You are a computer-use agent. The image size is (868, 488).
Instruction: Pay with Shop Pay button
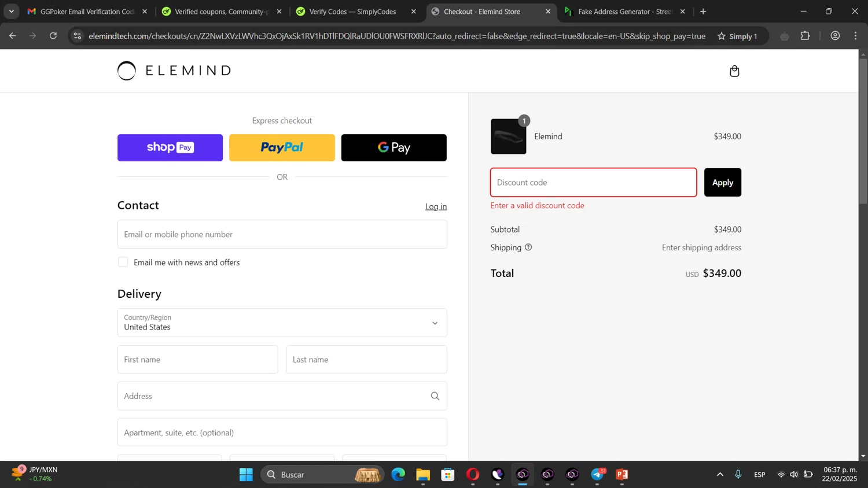click(170, 147)
